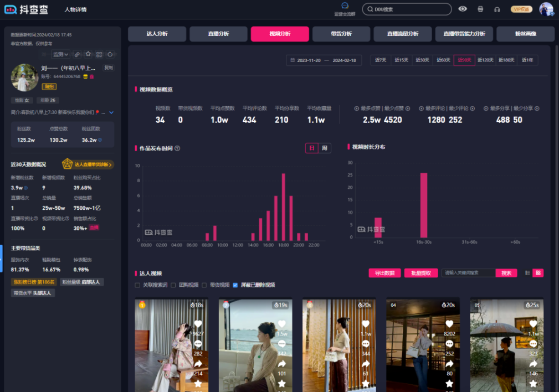Viewport: 559px width, 392px height.
Task: Click the link icon near the profile name
Action: tap(77, 54)
